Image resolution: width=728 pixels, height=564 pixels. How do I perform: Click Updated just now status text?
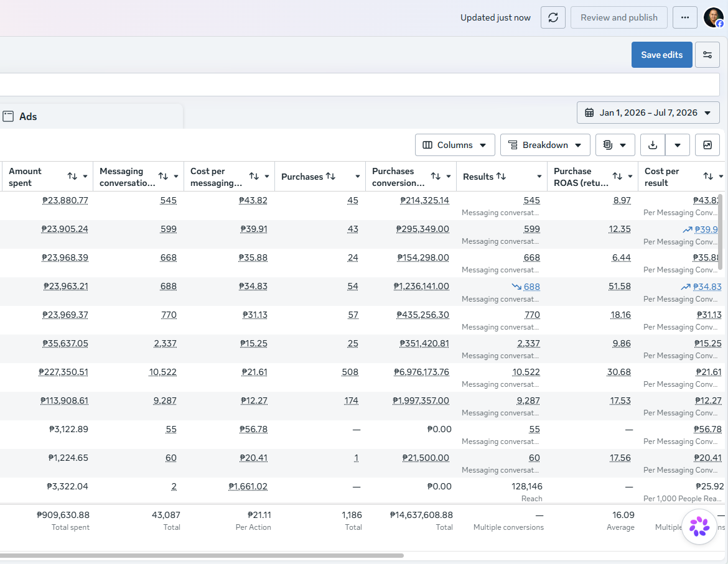click(495, 17)
